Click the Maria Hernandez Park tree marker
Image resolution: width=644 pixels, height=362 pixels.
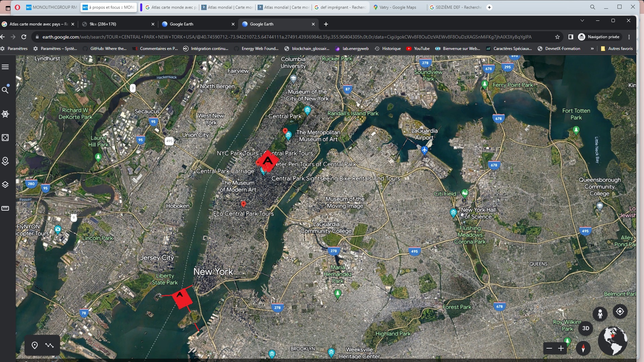(x=338, y=294)
